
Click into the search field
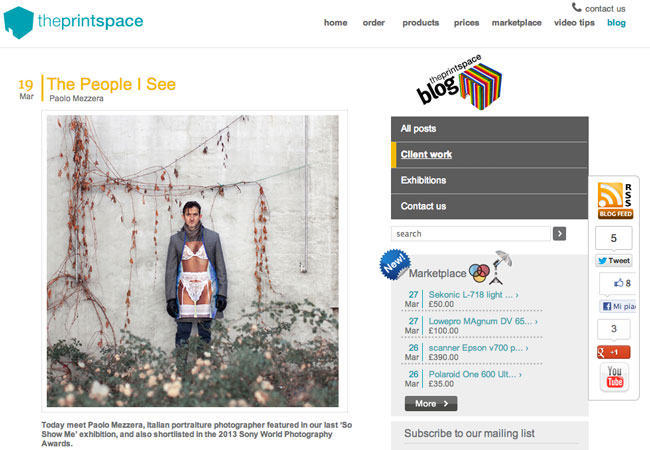(471, 234)
